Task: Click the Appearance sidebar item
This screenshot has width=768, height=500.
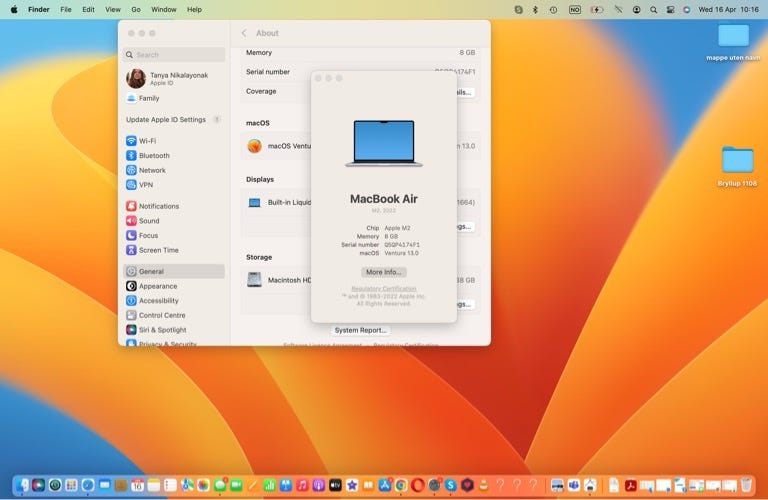Action: (x=158, y=286)
